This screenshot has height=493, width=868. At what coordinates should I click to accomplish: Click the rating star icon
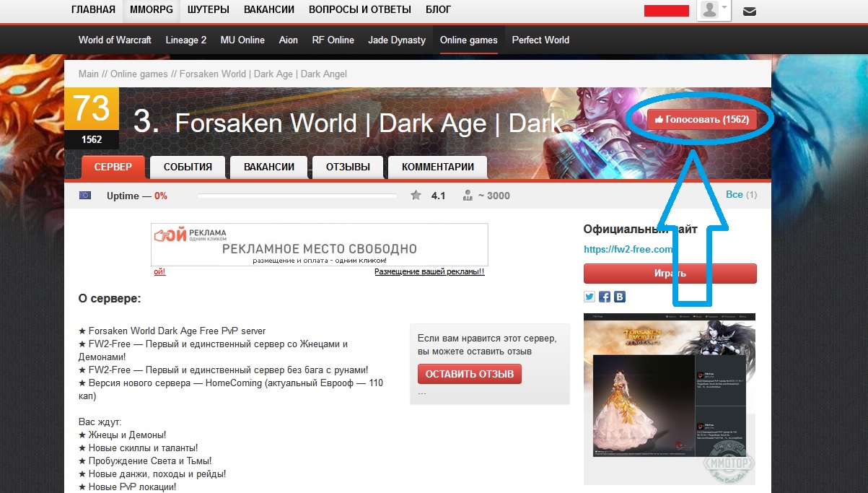click(x=416, y=195)
